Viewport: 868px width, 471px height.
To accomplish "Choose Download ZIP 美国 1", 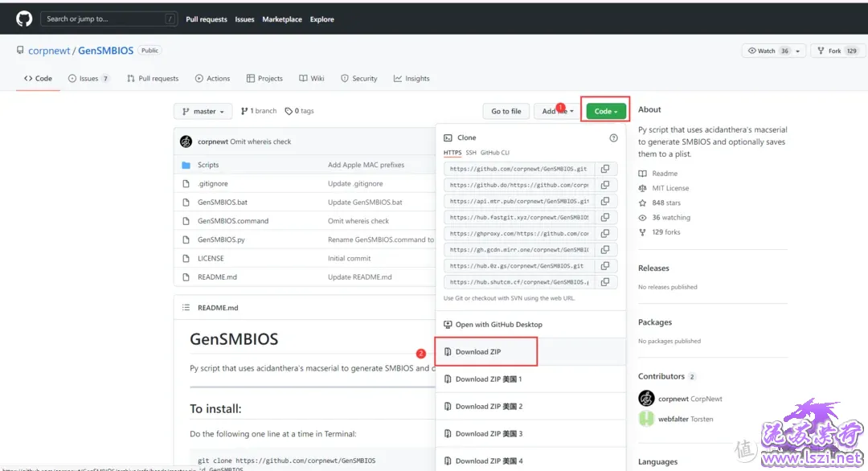I will (x=531, y=379).
